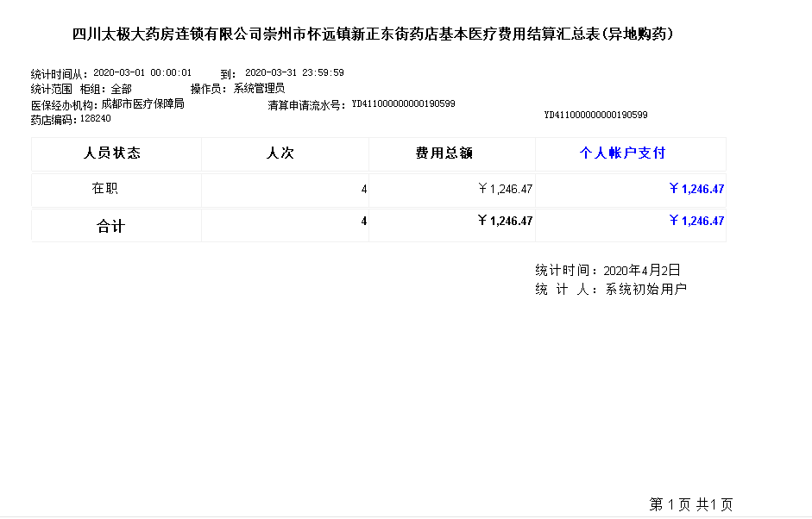Click the 统计人 value 系统初始用户
The width and height of the screenshot is (812, 519).
tap(646, 290)
